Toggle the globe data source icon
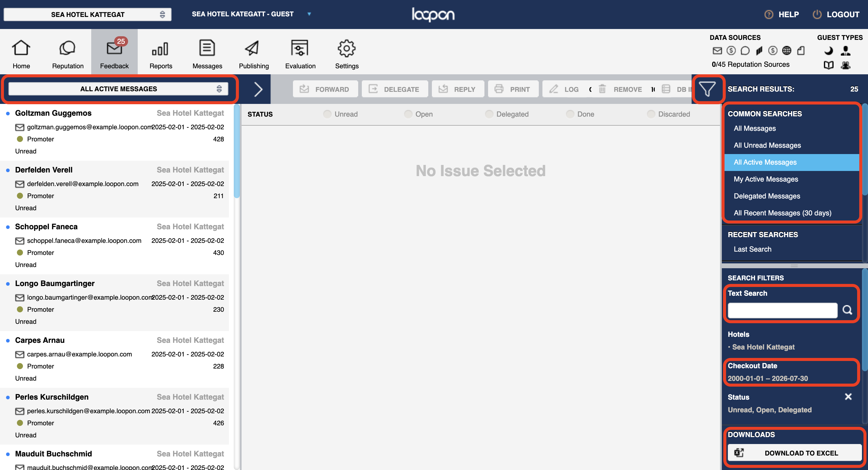Image resolution: width=868 pixels, height=470 pixels. click(x=786, y=50)
